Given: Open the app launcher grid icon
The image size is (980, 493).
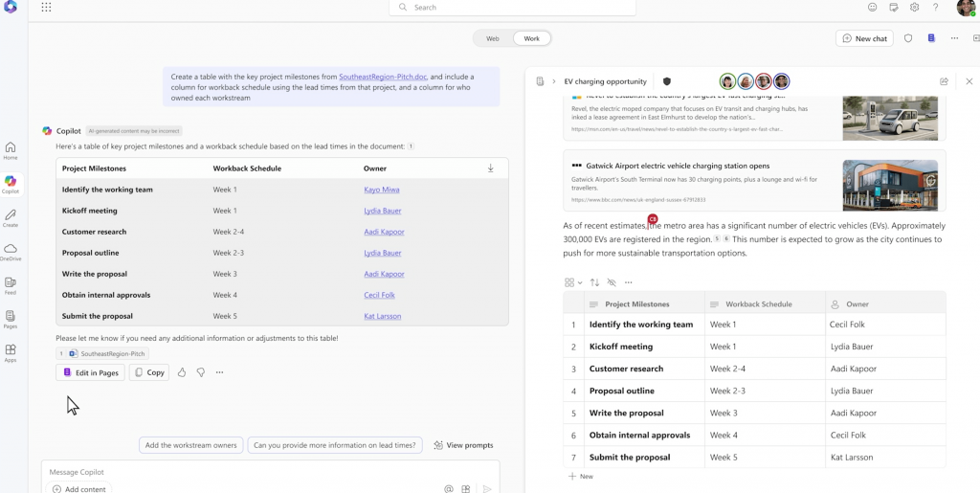Looking at the screenshot, I should (46, 8).
